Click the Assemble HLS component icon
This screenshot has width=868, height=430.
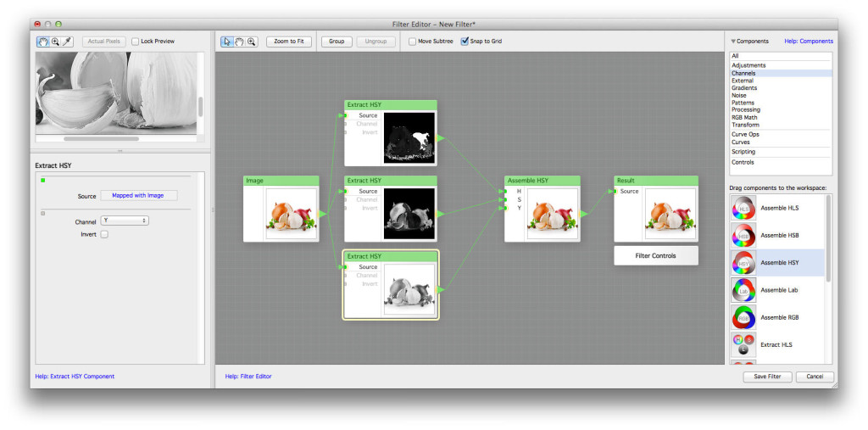pos(743,208)
